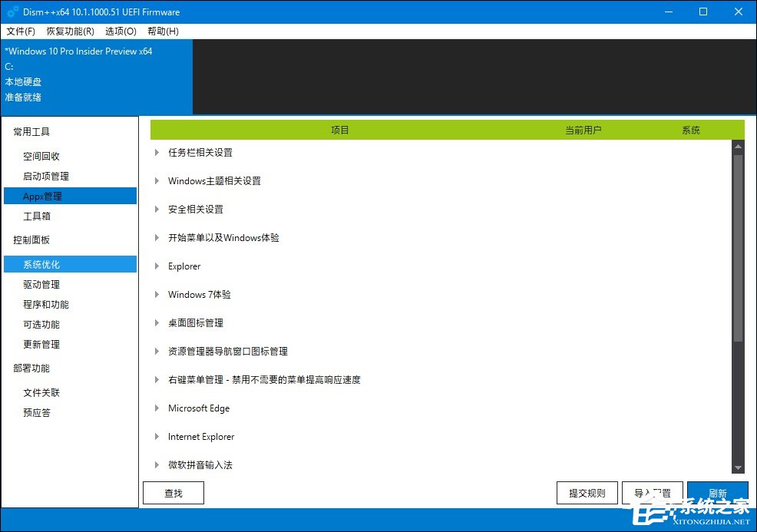Expand the 桌面图标管理 arrow
Image resolution: width=757 pixels, height=532 pixels.
point(157,323)
